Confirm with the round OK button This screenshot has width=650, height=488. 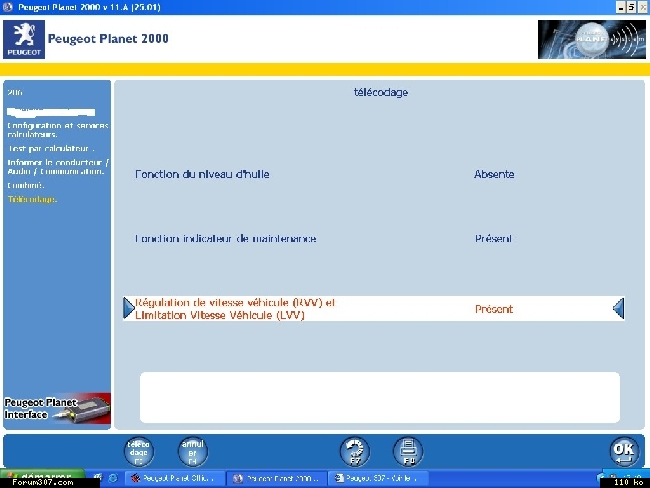click(x=624, y=452)
